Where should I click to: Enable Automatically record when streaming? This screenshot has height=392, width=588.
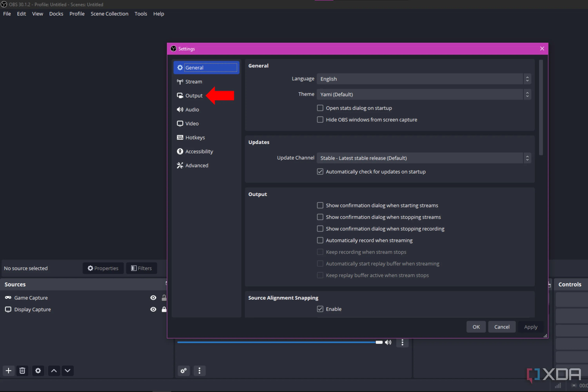pos(320,240)
